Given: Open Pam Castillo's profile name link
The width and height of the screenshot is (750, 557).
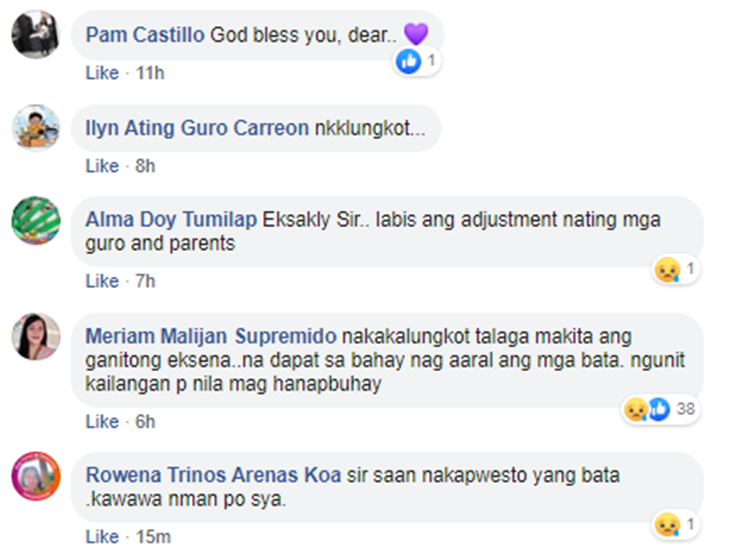Looking at the screenshot, I should point(145,35).
